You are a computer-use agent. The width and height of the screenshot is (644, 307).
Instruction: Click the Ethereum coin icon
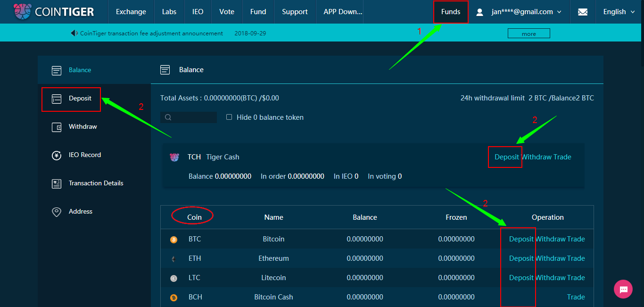pyautogui.click(x=173, y=259)
